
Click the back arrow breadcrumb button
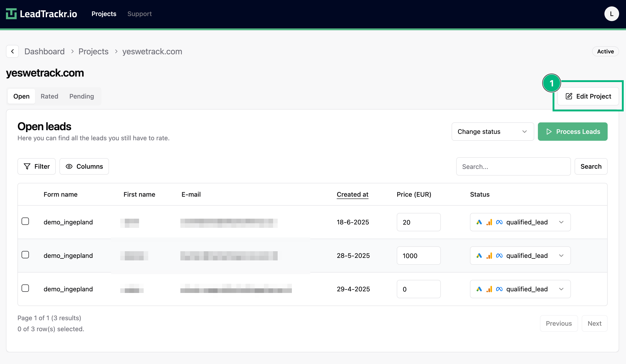coord(12,51)
